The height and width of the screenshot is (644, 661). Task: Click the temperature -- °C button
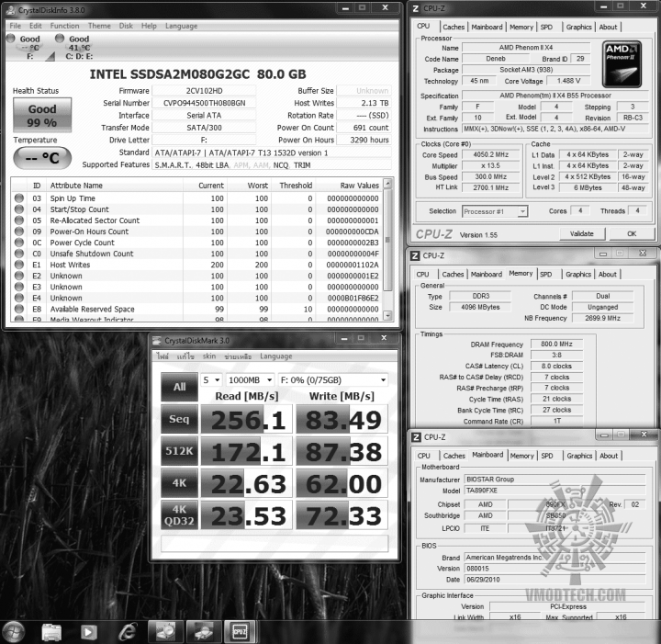[42, 158]
